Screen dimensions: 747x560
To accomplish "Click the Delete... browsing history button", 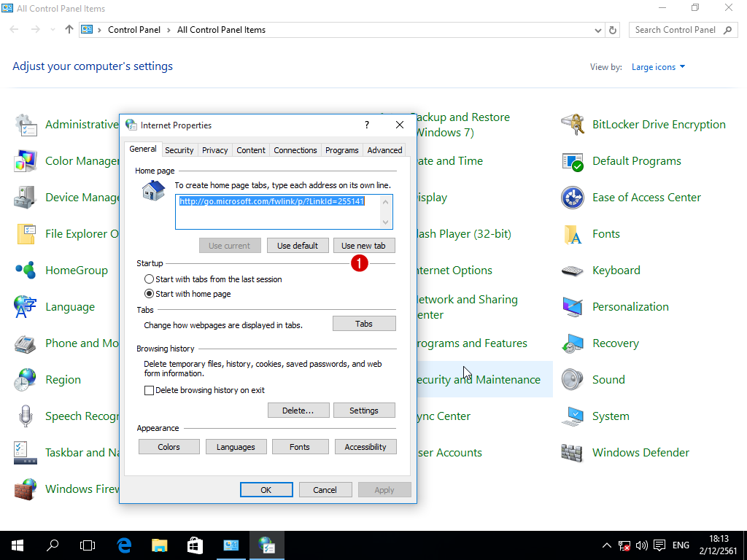I will pos(298,411).
